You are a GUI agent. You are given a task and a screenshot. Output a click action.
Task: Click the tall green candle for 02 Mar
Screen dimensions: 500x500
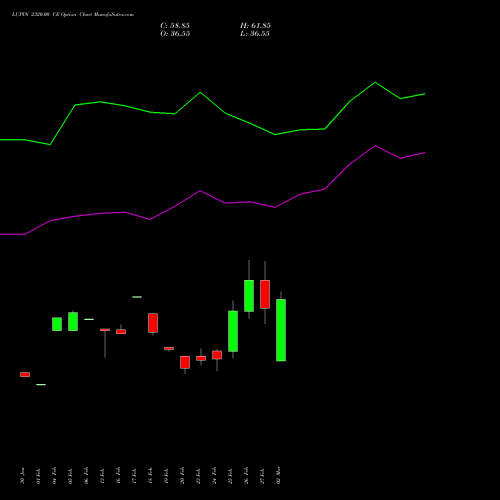[281, 330]
